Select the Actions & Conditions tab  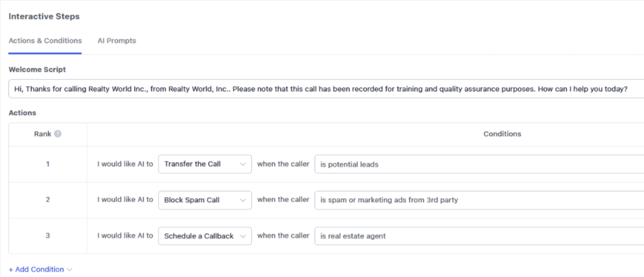(x=45, y=41)
